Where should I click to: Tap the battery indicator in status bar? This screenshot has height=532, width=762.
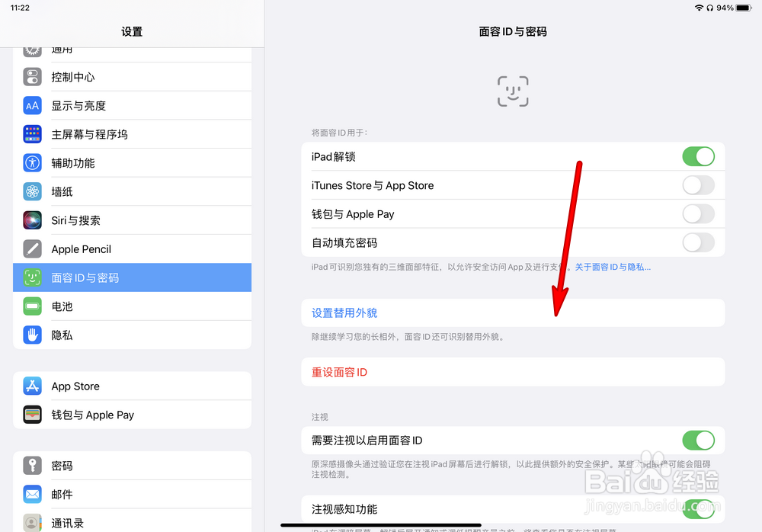(x=744, y=8)
